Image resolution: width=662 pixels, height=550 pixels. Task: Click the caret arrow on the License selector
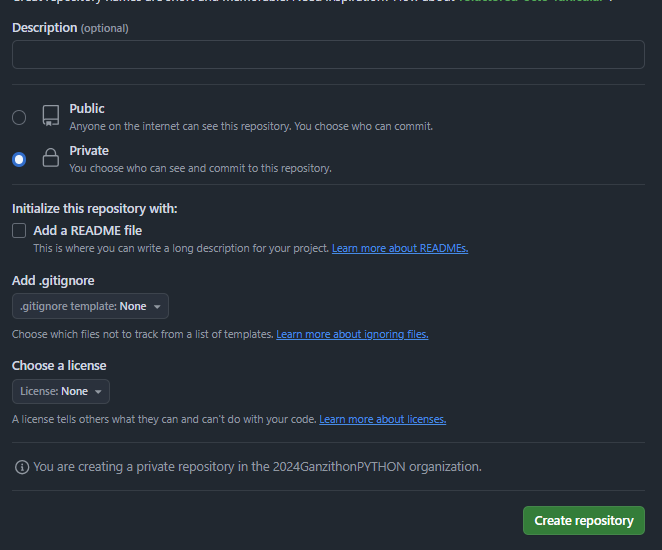pos(98,392)
